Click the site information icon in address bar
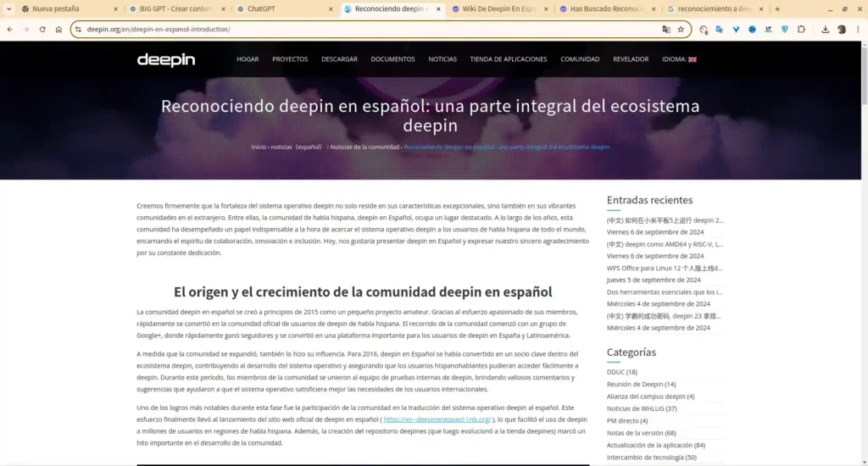The image size is (868, 466). (x=78, y=30)
